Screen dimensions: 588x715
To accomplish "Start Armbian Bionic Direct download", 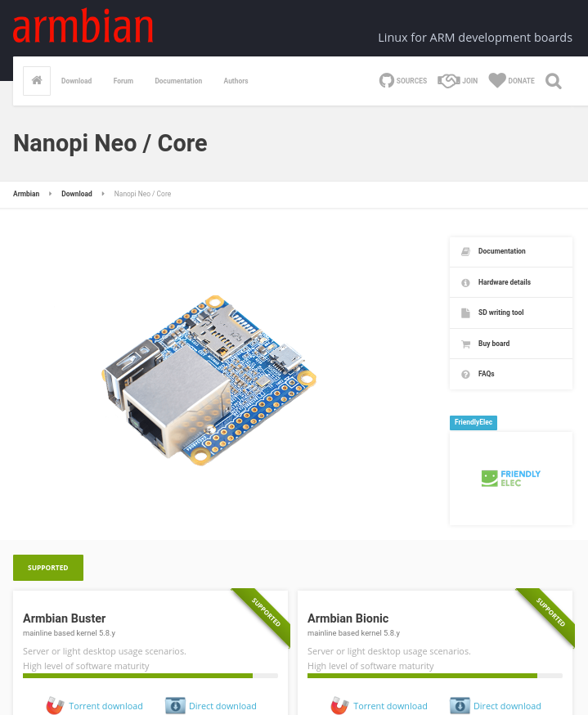I will point(507,706).
